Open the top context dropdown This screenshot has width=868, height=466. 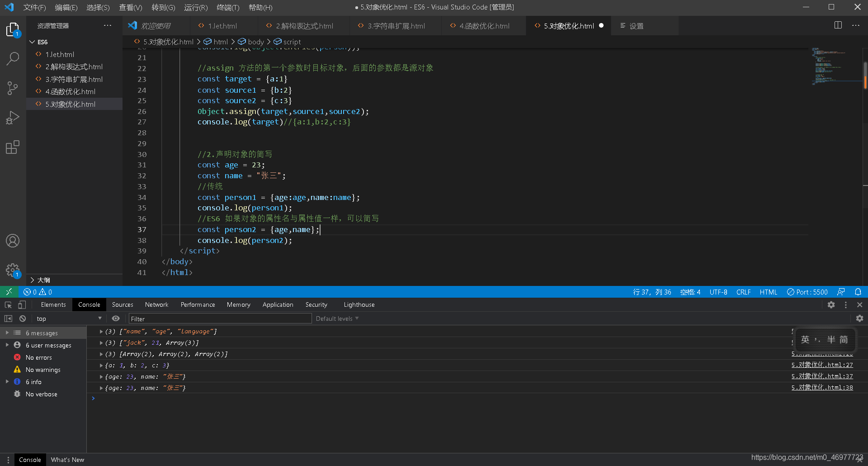click(x=69, y=319)
